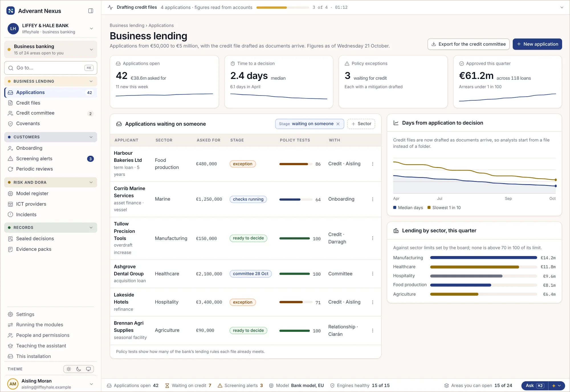Collapse the Customers section
Viewport: 570px width, 392px height.
pos(51,137)
